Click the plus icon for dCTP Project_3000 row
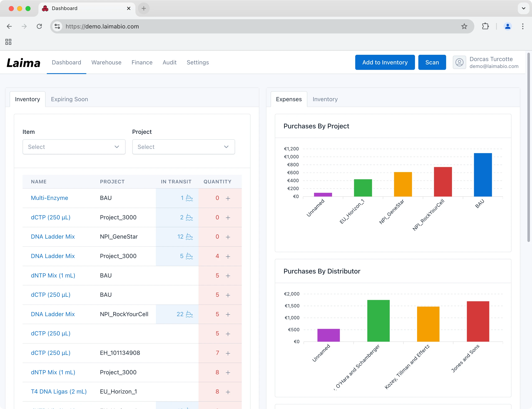Viewport: 532px width, 409px height. click(x=228, y=217)
